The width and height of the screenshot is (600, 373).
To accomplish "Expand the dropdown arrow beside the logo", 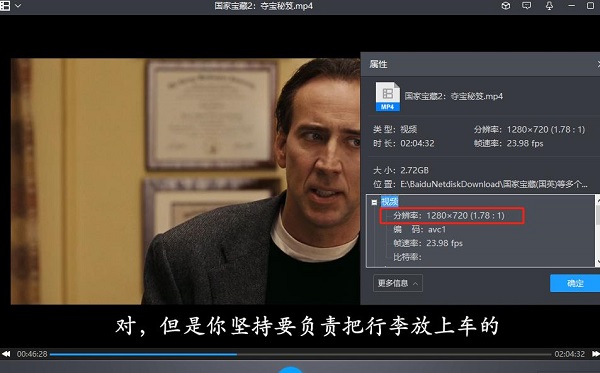I will click(x=18, y=6).
